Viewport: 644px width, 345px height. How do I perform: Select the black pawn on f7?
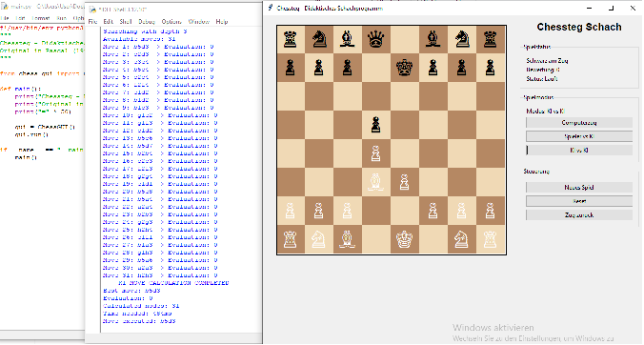[433, 68]
